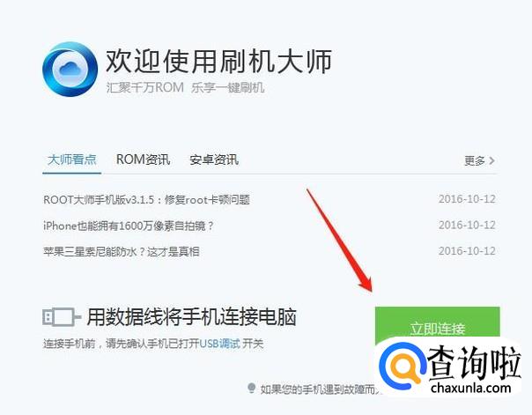Select the 安卓资讯 tab
This screenshot has width=532, height=415.
coord(214,159)
